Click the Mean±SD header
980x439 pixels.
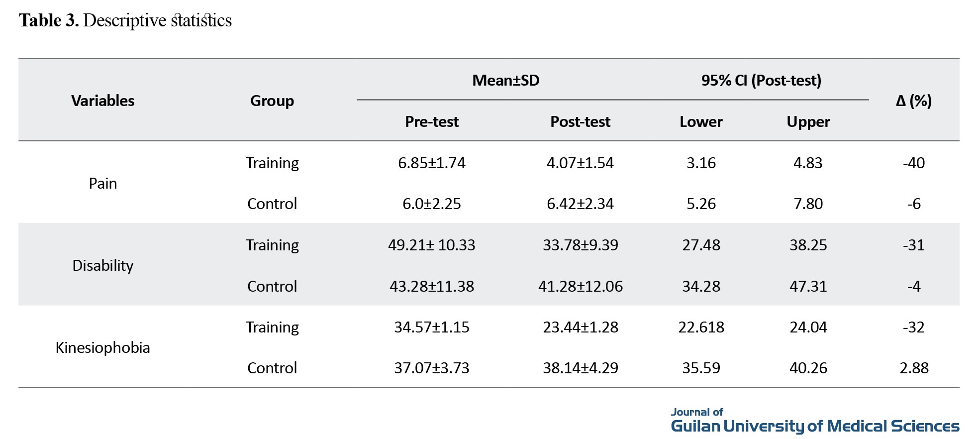[505, 80]
